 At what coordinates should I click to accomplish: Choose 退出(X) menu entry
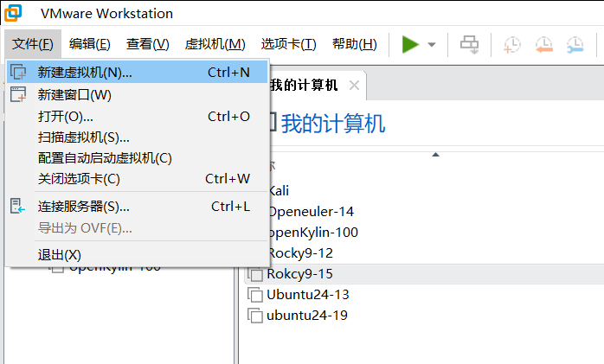click(137, 255)
